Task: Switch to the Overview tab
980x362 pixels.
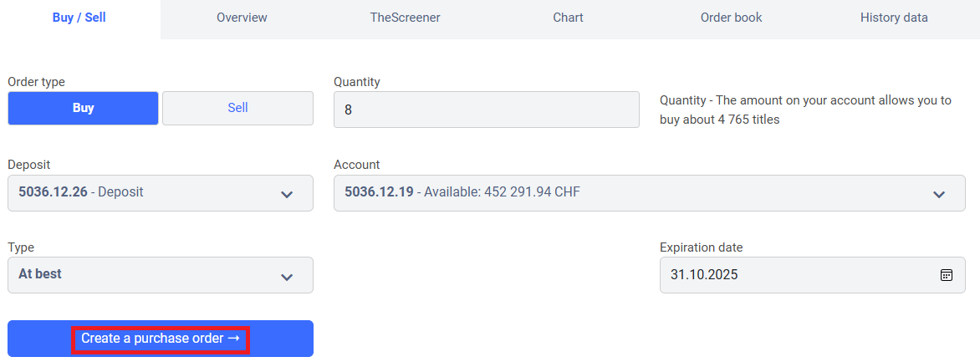Action: click(242, 18)
